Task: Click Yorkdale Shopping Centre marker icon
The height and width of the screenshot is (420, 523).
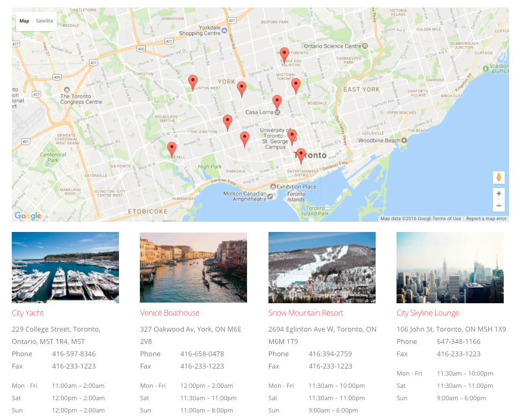Action: (x=225, y=31)
